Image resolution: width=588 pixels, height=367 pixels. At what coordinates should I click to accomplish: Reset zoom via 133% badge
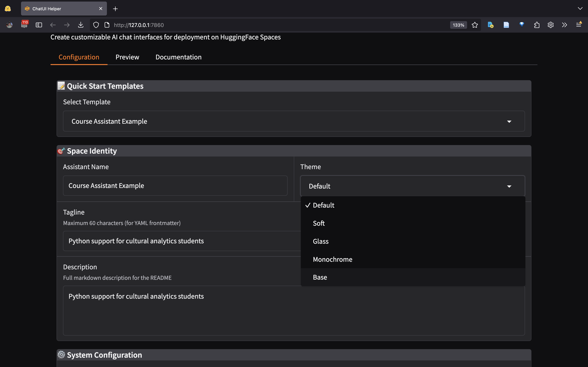458,25
